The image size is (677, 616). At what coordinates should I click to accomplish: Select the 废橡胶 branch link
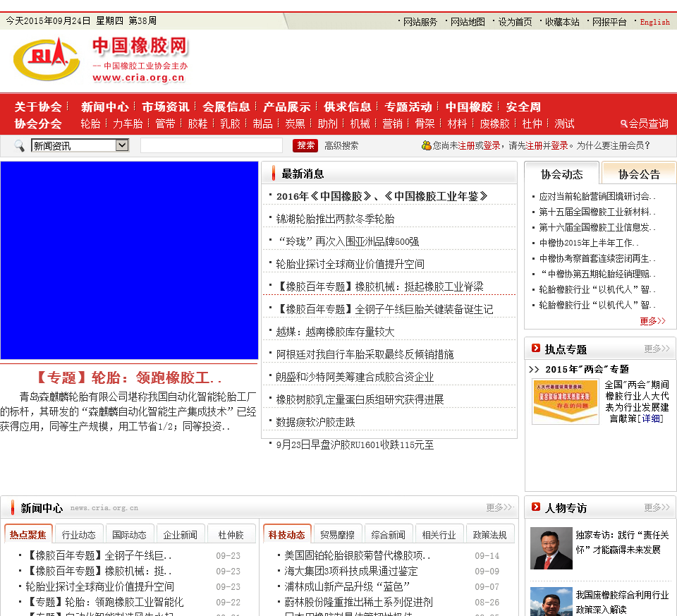495,124
